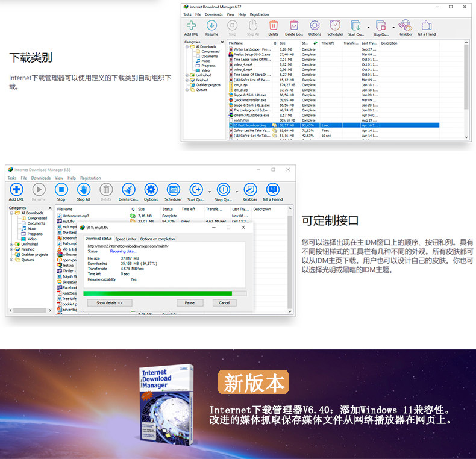This screenshot has height=459, width=476.
Task: Click Tell a Friend in IDM 6.37 window
Action: point(427,28)
